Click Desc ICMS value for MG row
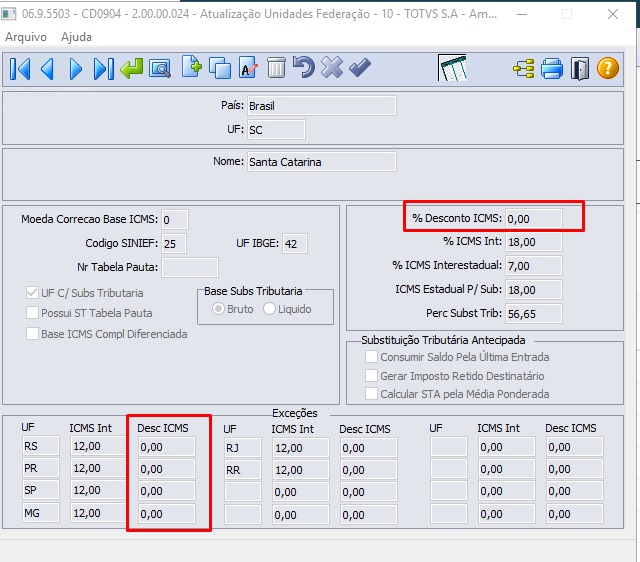The image size is (640, 562). [167, 513]
